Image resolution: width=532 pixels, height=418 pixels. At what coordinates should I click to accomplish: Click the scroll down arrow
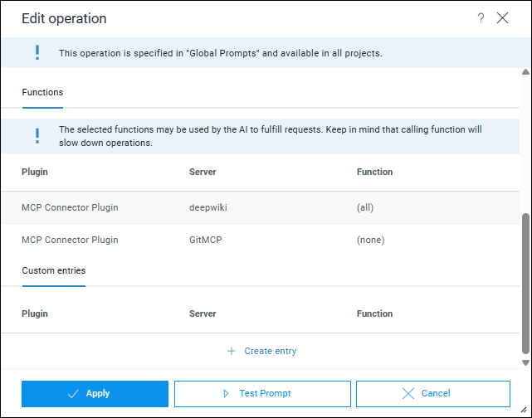tap(525, 362)
